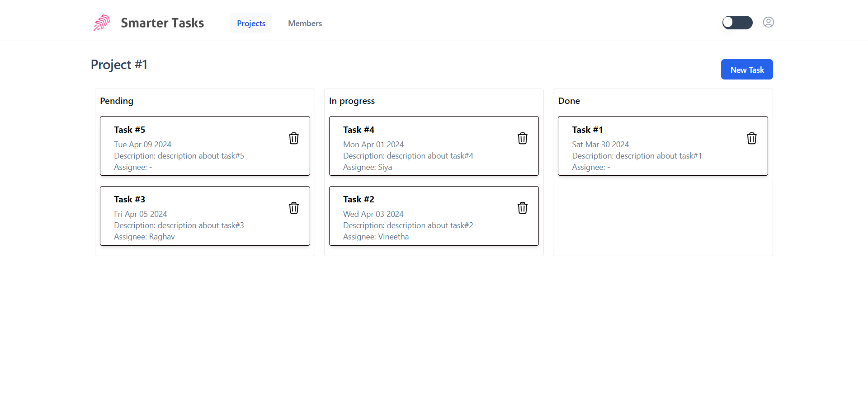Click Assignee: Siya text
868x412 pixels.
368,167
